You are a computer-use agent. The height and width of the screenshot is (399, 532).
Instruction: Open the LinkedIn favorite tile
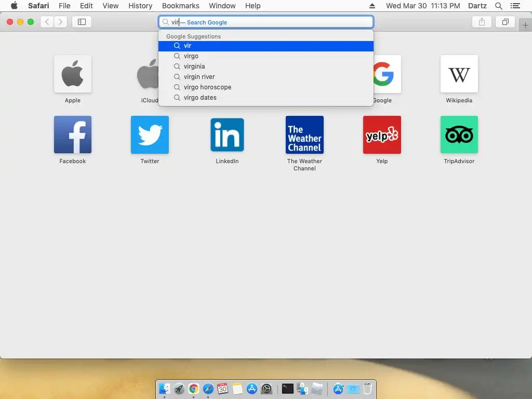point(227,135)
